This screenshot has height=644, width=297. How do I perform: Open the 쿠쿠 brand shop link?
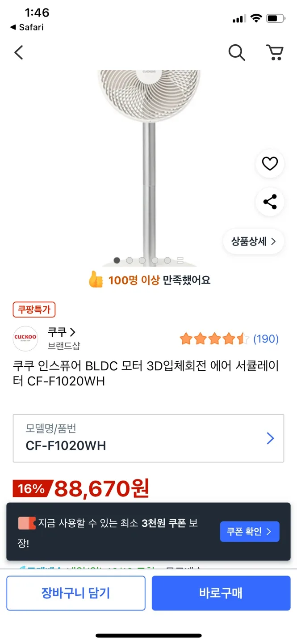click(62, 332)
